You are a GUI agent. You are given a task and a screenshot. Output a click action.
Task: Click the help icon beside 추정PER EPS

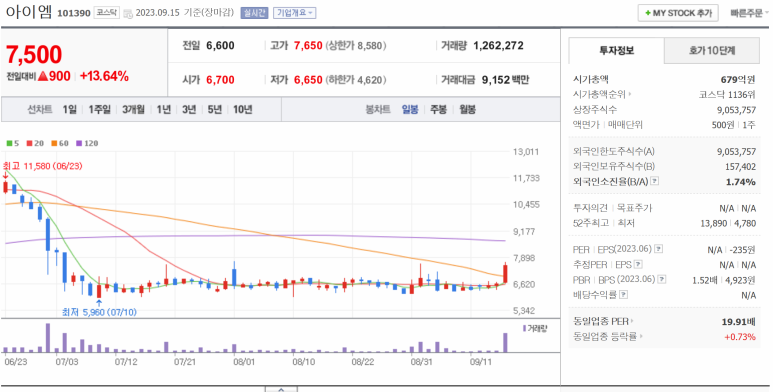[x=638, y=265]
